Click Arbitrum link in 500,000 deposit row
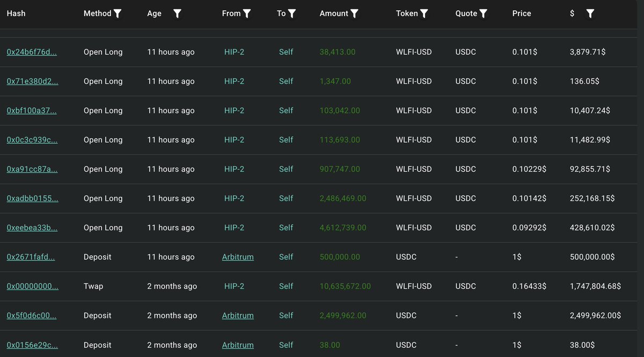 point(238,257)
